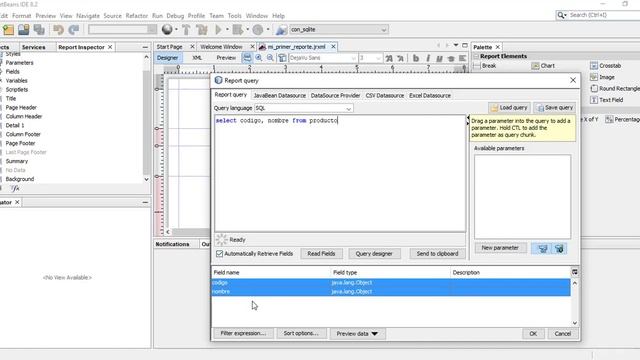Open the Debug Project dropdown arrow
The image size is (640, 360).
pyautogui.click(x=247, y=29)
